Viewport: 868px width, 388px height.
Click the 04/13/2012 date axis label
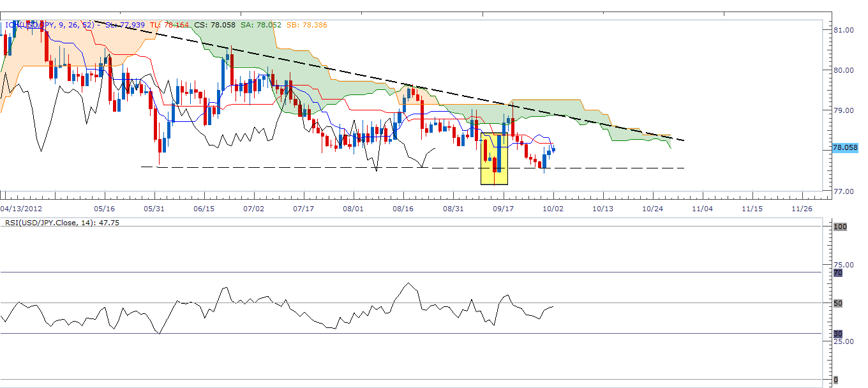pos(22,208)
